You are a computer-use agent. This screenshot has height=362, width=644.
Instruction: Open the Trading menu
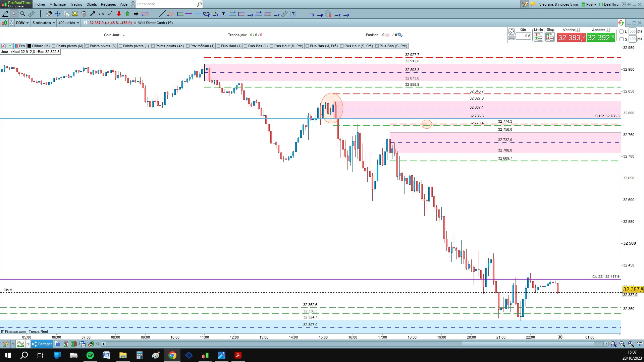[x=76, y=4]
